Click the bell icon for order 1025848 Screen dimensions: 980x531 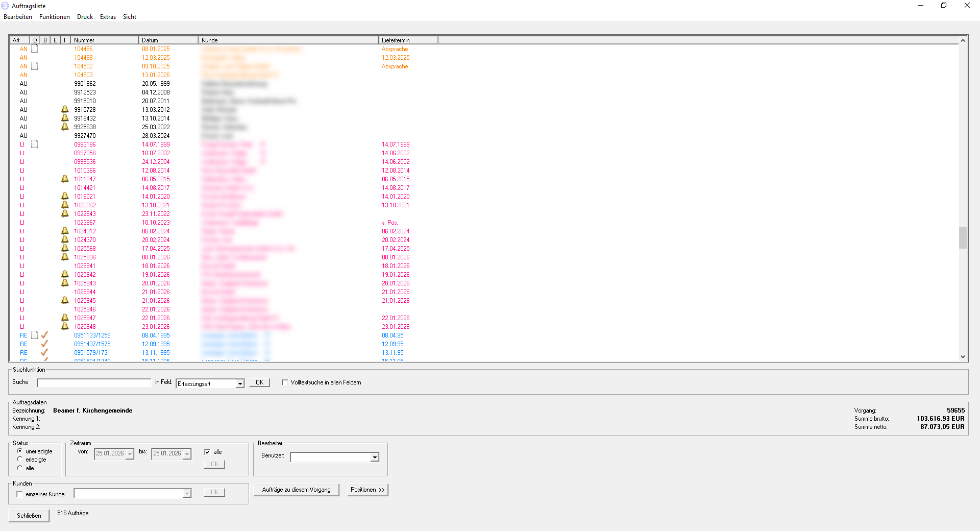[x=65, y=327]
